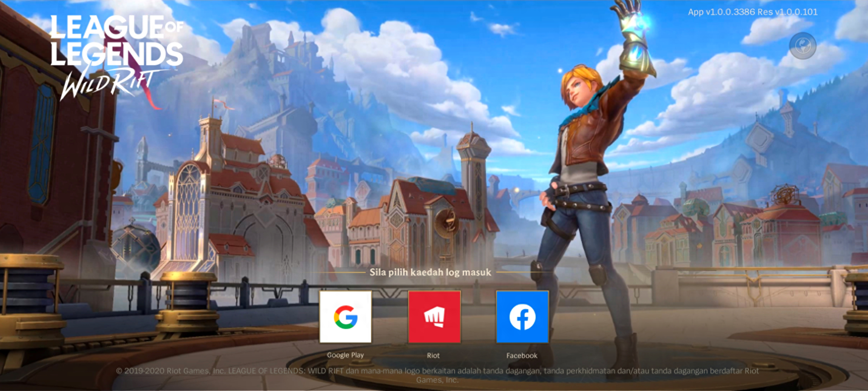Click the "Google Play" text label
The image size is (868, 391).
345,355
